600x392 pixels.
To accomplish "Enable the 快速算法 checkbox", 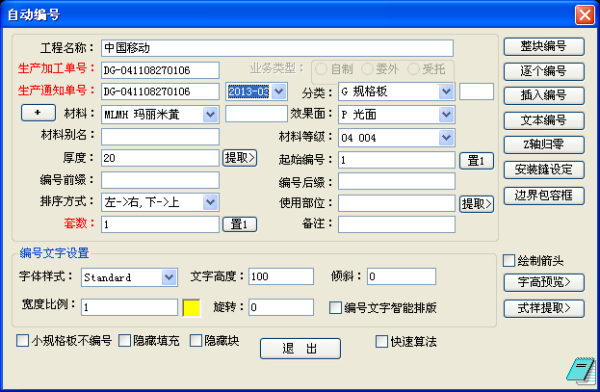I will (382, 341).
